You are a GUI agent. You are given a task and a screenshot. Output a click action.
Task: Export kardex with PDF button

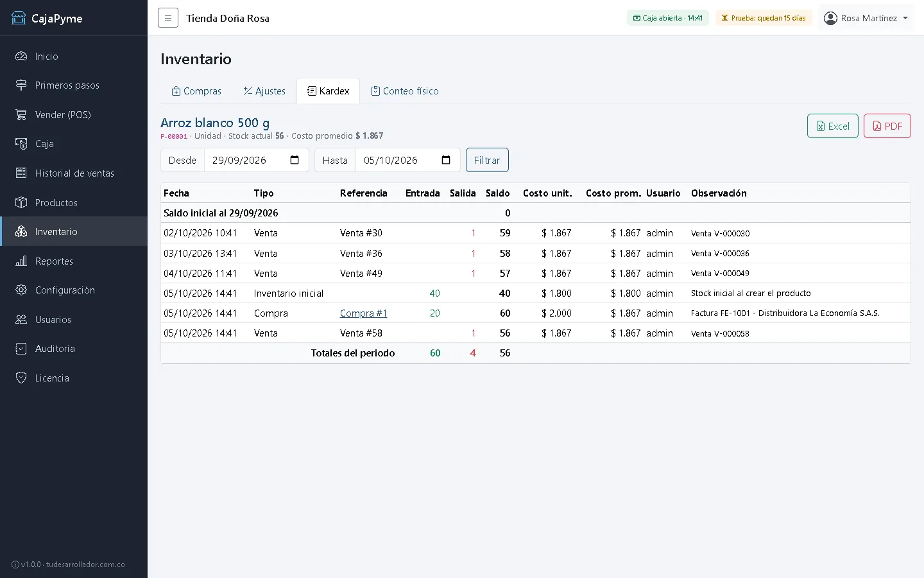coord(887,126)
